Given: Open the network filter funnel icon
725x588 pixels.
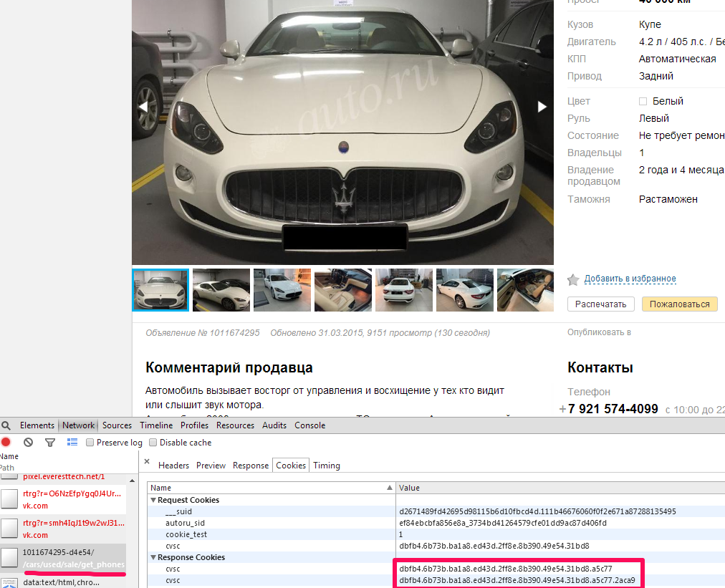Looking at the screenshot, I should pyautogui.click(x=50, y=443).
